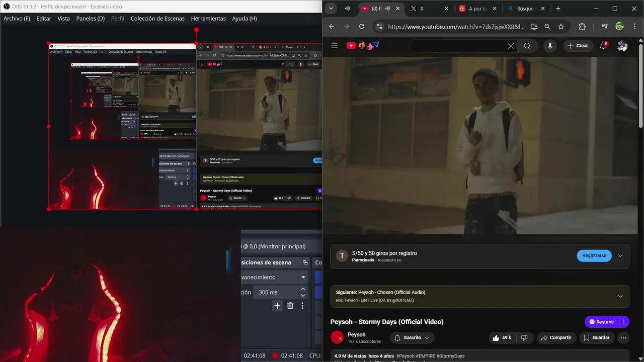Open a new browser tab
The width and height of the screenshot is (644, 362).
pyautogui.click(x=558, y=9)
